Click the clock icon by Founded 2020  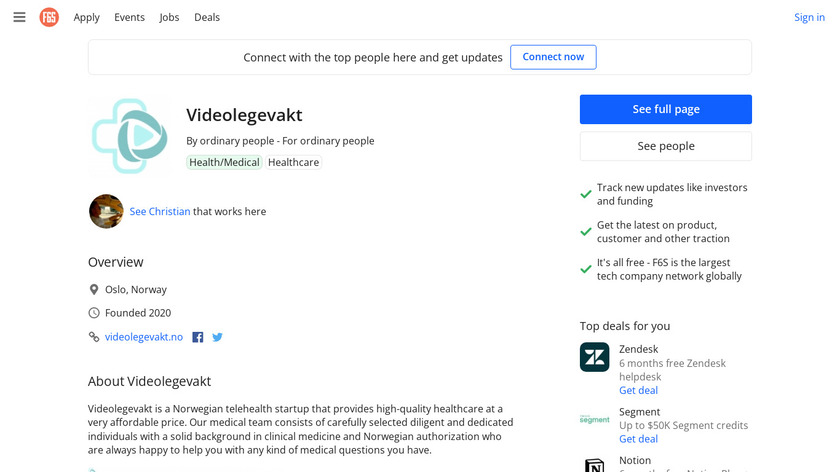94,313
